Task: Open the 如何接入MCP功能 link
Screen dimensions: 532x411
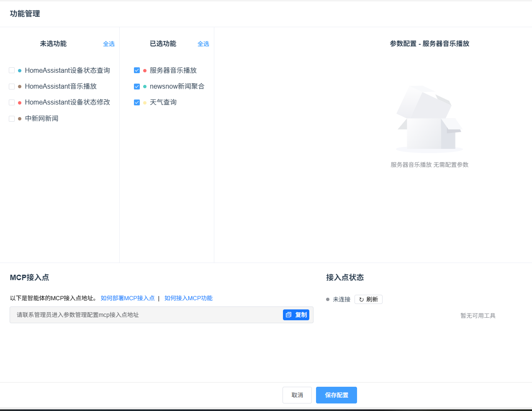Action: click(x=188, y=298)
